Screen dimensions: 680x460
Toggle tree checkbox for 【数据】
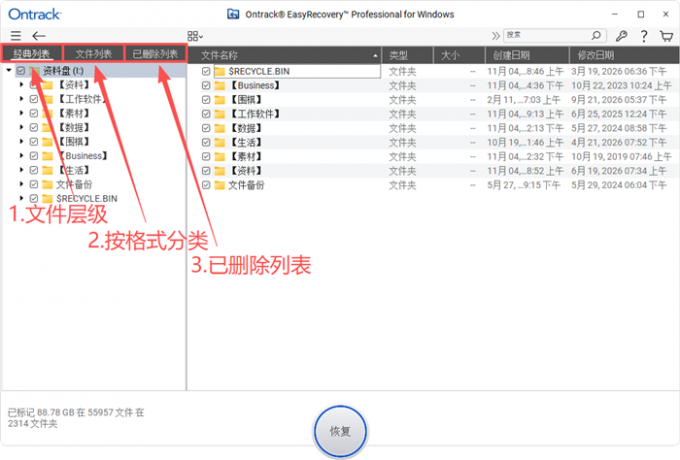[34, 127]
